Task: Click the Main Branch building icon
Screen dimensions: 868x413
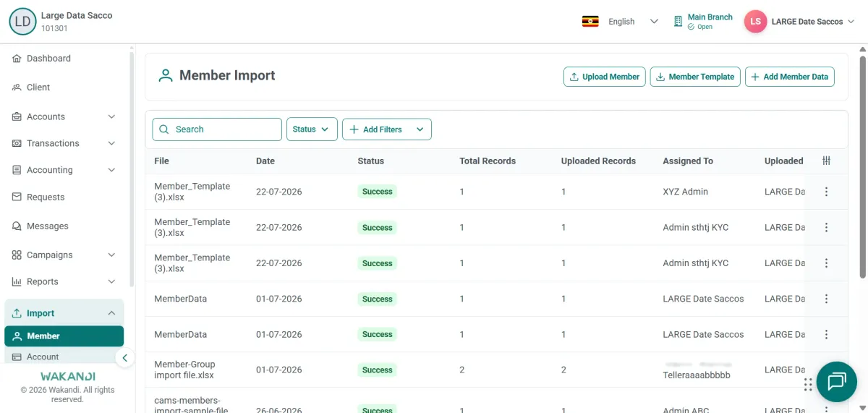Action: [678, 22]
